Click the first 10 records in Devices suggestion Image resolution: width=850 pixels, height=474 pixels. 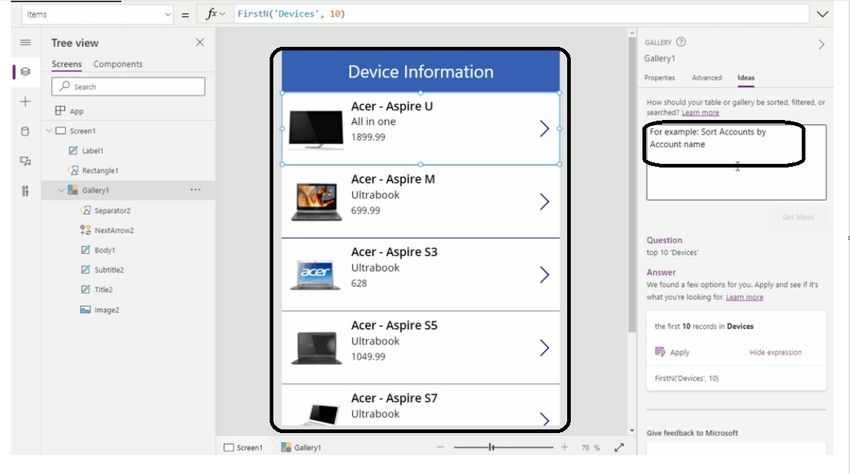point(704,326)
